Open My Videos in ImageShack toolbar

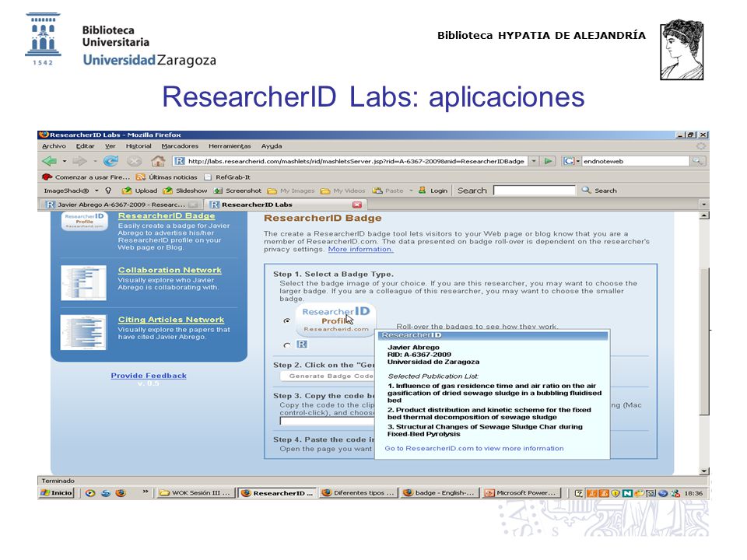coord(343,191)
